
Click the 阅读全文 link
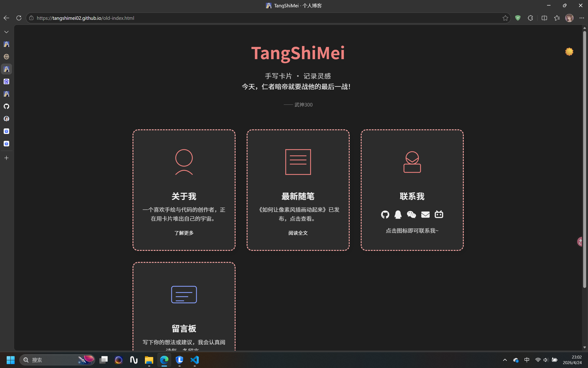pos(298,233)
